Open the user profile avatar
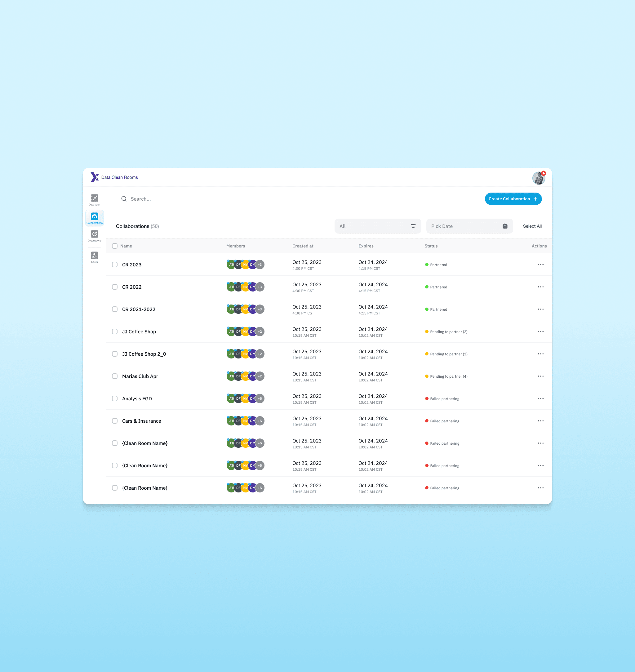The height and width of the screenshot is (672, 635). 538,178
